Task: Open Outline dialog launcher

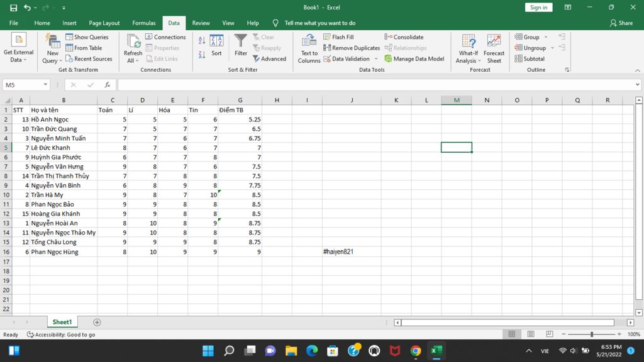Action: point(567,70)
